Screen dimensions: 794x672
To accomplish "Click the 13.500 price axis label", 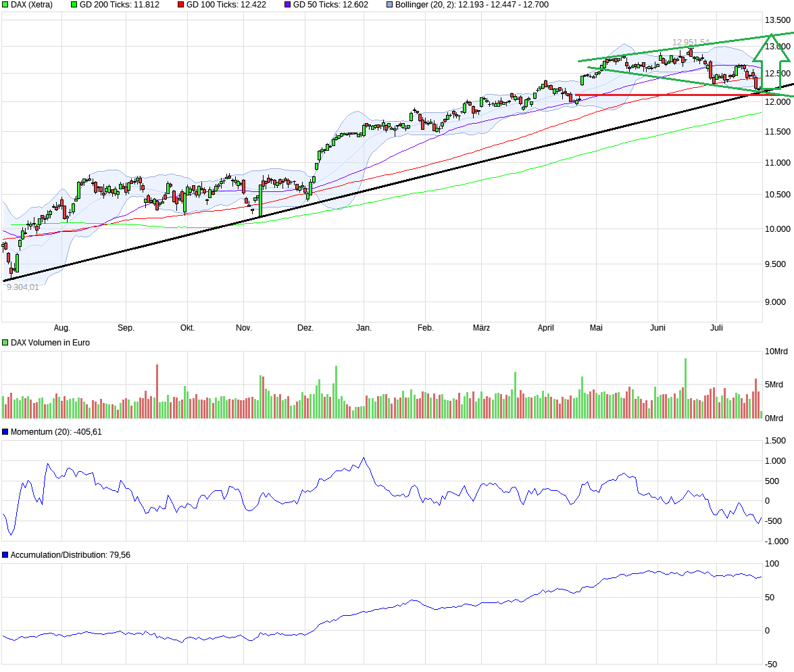I will coord(777,20).
